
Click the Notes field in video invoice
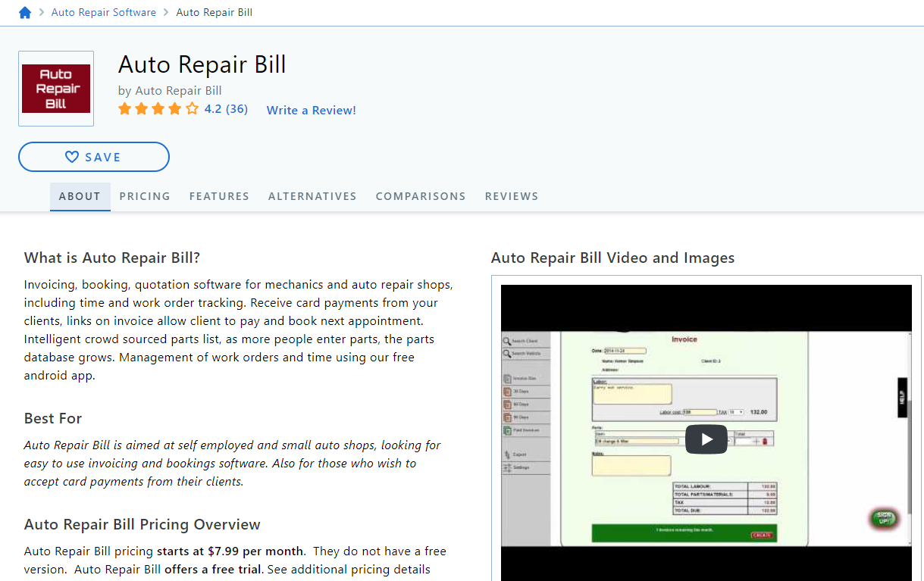point(631,465)
